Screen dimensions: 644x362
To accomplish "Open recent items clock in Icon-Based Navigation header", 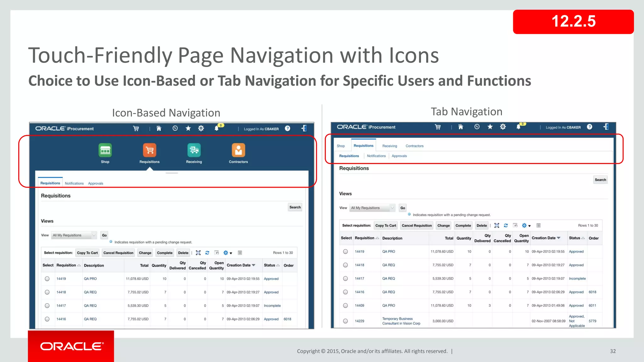I will [x=175, y=128].
